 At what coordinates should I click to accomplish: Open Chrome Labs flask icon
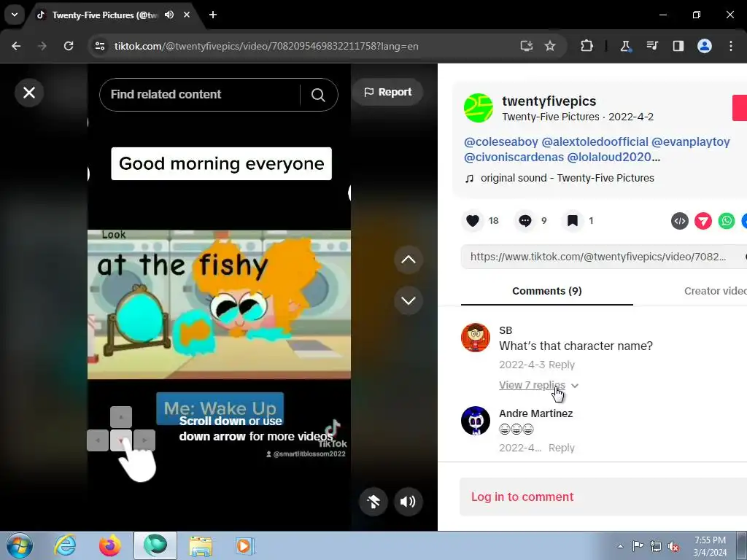[x=625, y=46]
